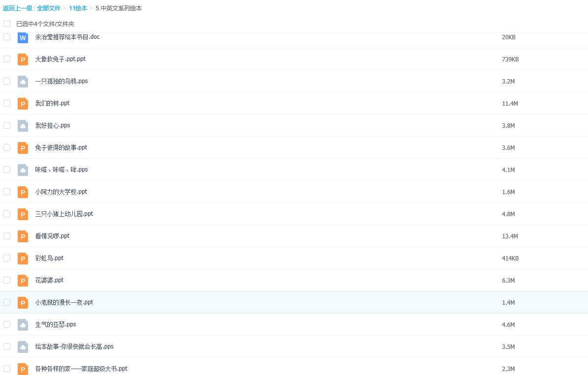
Task: Select the checkbox for 小老鼠的漫长一夜.ppt
Action: (x=7, y=302)
